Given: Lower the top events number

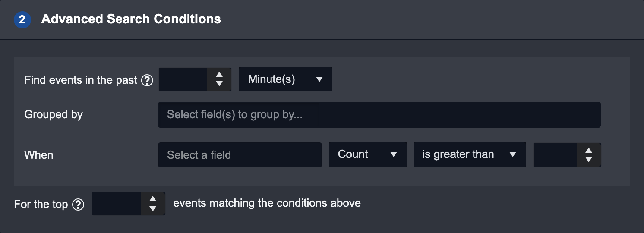Looking at the screenshot, I should coord(152,208).
